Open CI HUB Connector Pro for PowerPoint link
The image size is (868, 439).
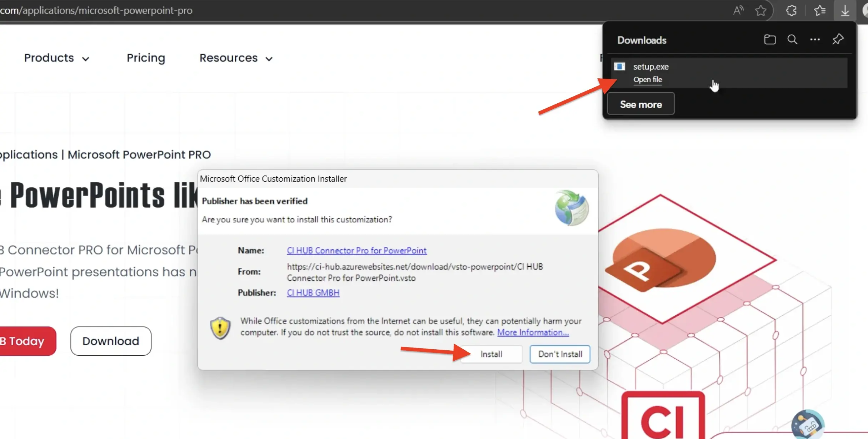[x=356, y=251]
